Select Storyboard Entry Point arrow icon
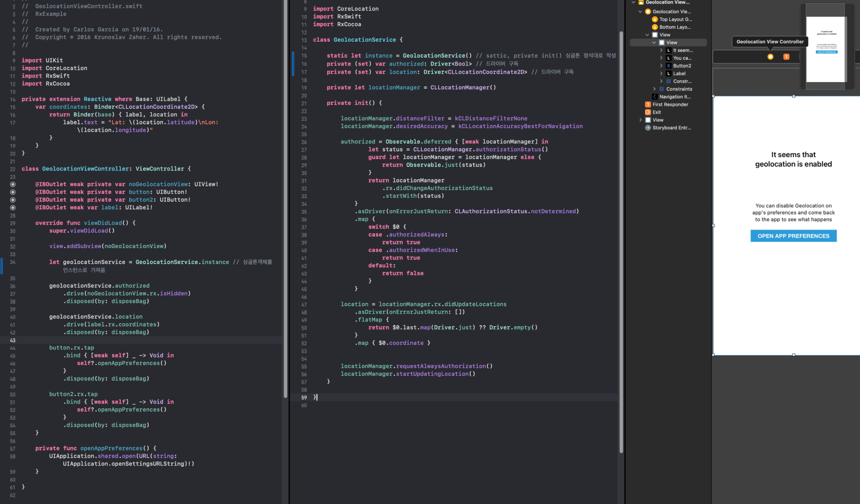Image resolution: width=860 pixels, height=504 pixels. 648,128
